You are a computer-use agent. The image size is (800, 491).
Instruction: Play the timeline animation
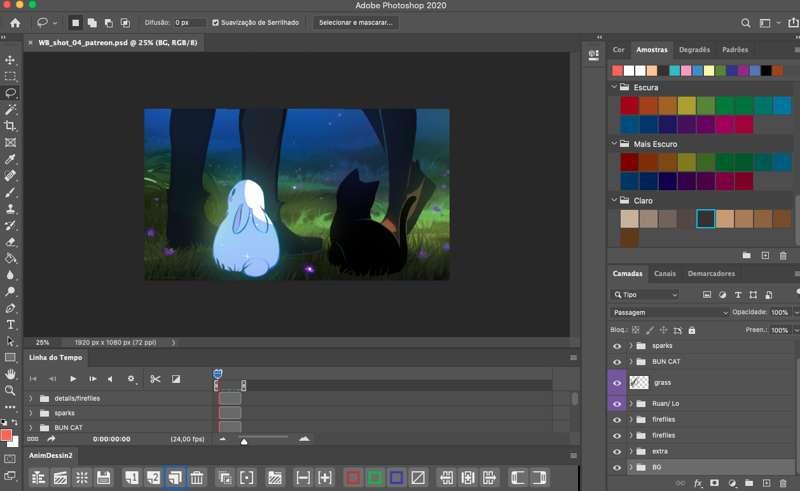click(73, 379)
